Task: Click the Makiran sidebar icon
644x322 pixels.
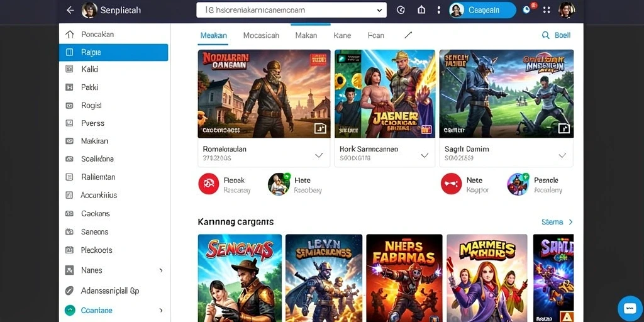Action: 69,141
